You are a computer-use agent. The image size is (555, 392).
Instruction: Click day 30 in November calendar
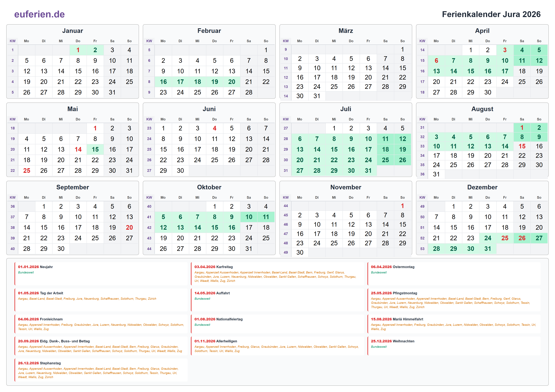(x=300, y=252)
